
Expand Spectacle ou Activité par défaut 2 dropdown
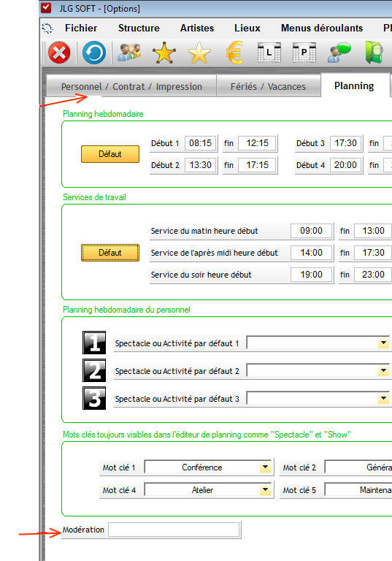383,370
